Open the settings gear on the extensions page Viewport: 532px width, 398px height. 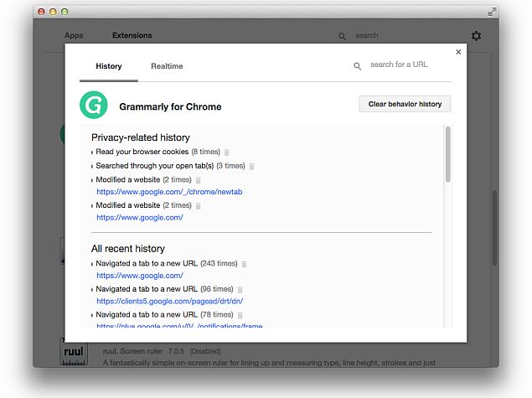tap(476, 36)
